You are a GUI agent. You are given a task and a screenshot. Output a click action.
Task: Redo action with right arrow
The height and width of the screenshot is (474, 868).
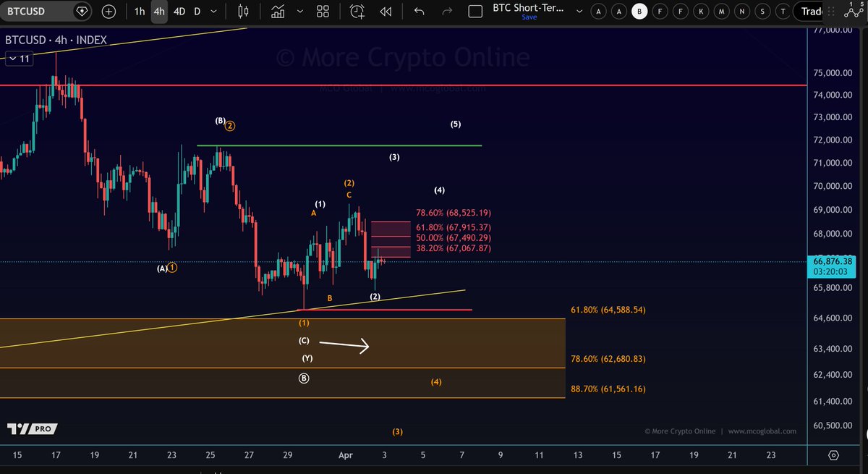click(x=447, y=12)
